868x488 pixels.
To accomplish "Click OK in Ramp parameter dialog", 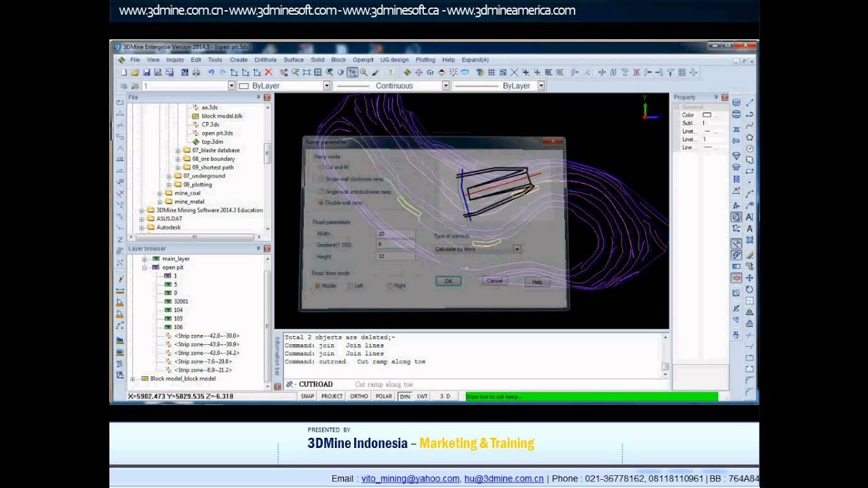I will click(x=448, y=281).
